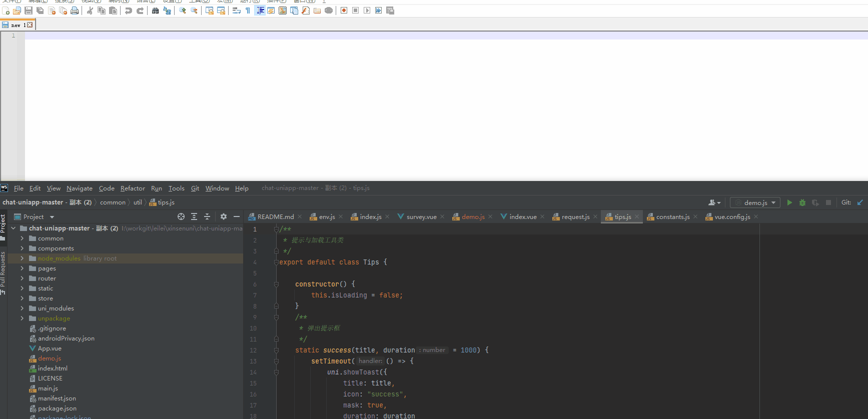This screenshot has height=419, width=868.
Task: Click Save All icon in Notepad++ toolbar
Action: 40,10
